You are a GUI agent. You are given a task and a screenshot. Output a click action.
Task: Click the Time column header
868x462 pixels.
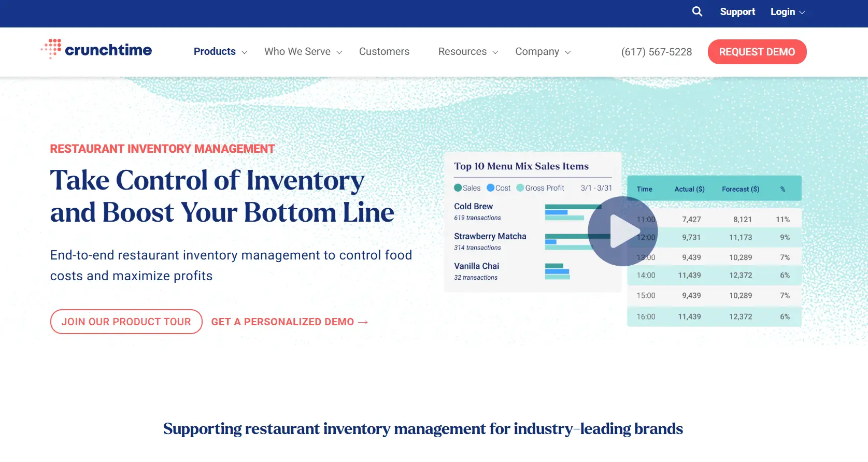[x=645, y=189]
